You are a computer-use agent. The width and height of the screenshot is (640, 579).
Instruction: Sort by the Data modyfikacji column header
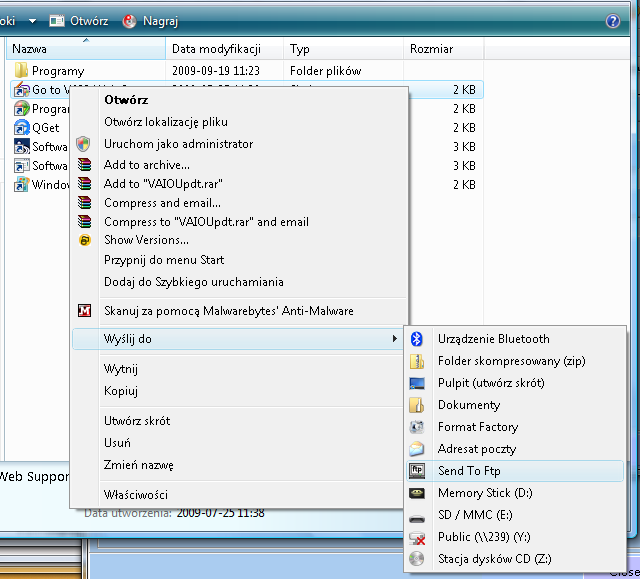click(x=224, y=49)
